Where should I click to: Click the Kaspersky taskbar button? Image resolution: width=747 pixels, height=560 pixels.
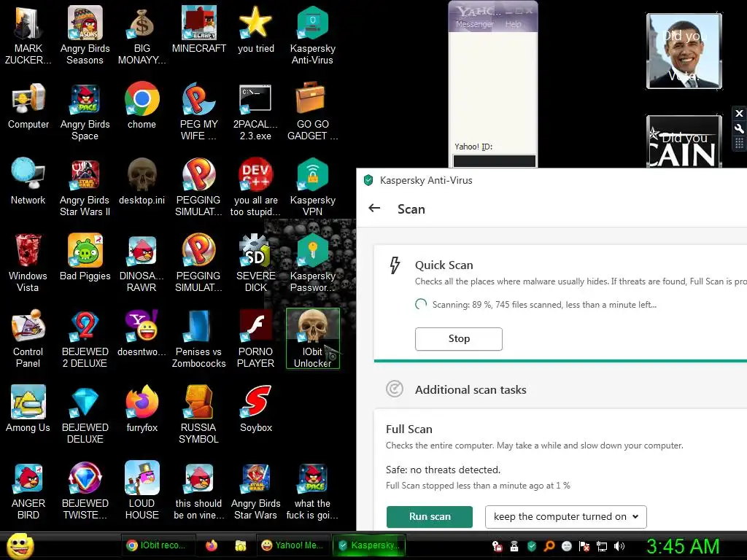(x=368, y=545)
